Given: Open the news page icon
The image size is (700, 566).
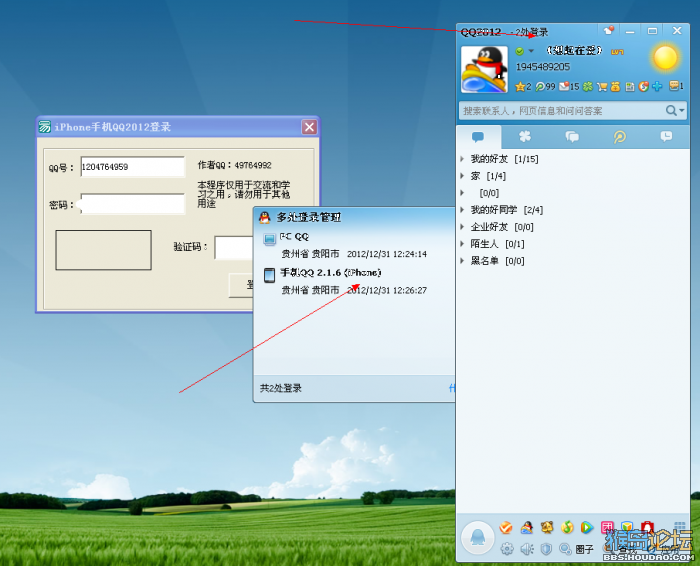Looking at the screenshot, I should (629, 87).
